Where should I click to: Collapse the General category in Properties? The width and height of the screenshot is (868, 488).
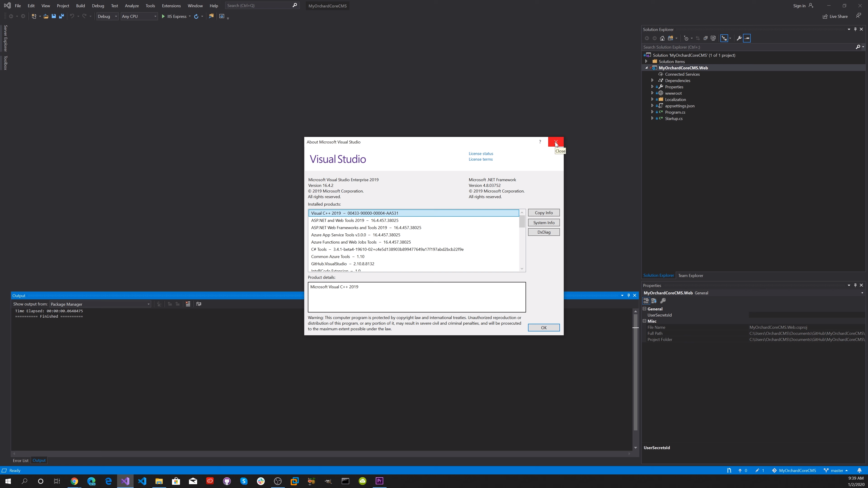click(x=645, y=309)
